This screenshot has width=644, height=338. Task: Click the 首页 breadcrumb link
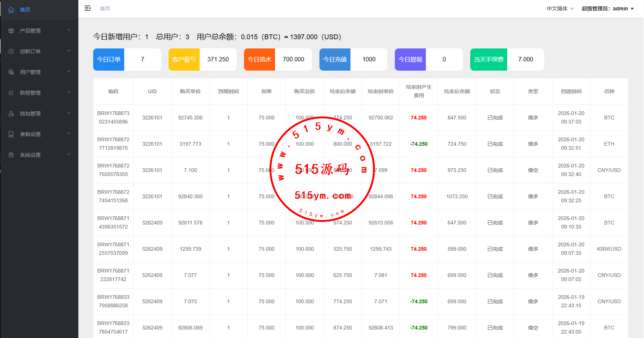click(x=105, y=9)
